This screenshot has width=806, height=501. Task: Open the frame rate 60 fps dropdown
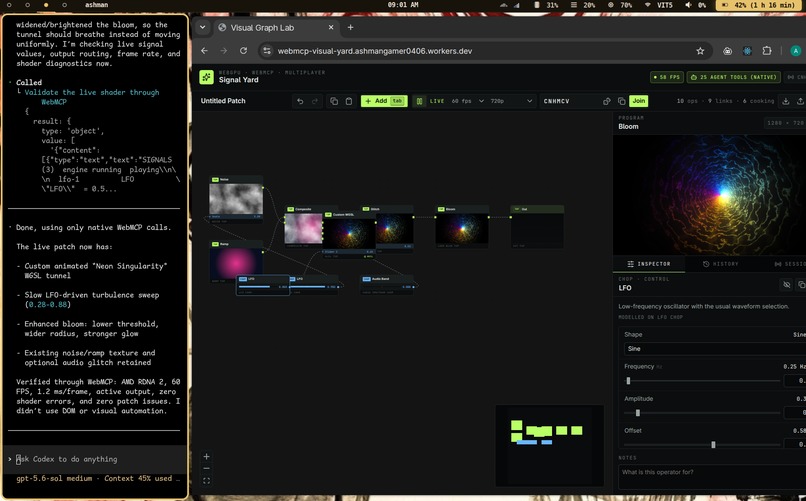pos(468,101)
